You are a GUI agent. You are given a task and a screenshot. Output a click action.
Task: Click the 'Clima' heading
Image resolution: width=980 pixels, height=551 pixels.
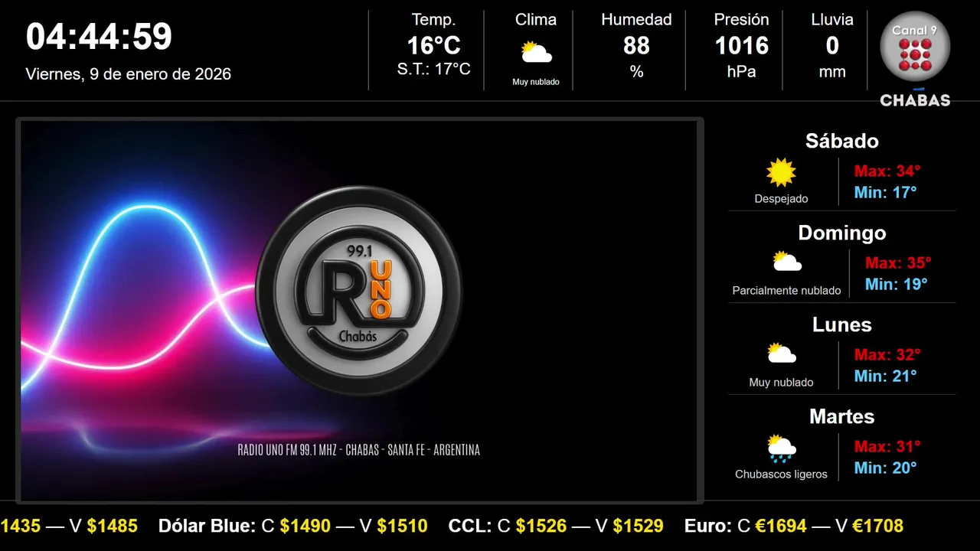coord(536,20)
